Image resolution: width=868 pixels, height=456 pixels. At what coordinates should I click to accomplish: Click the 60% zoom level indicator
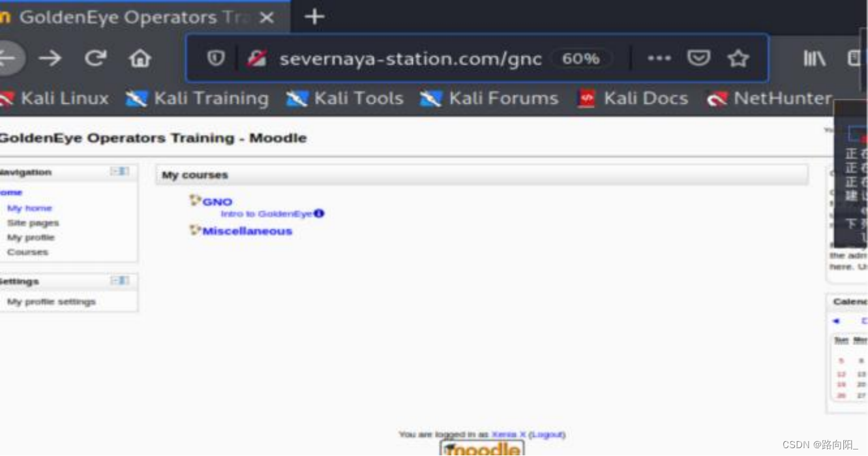coord(580,59)
